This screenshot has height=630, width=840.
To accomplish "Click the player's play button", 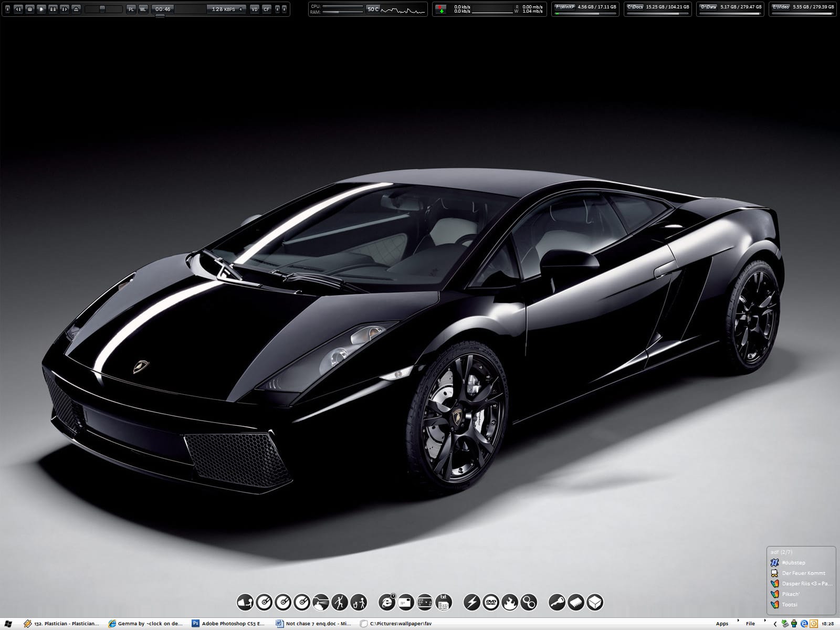I will [x=42, y=9].
